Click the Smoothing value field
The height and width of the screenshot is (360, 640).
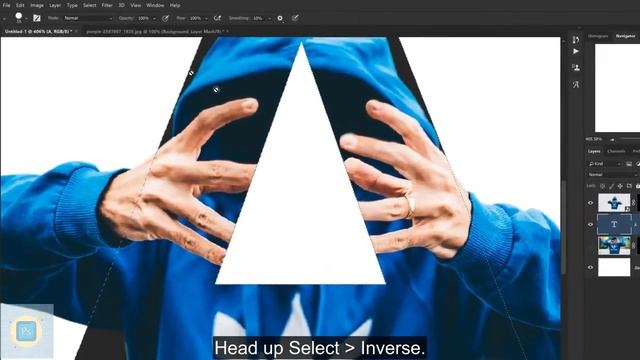point(258,18)
